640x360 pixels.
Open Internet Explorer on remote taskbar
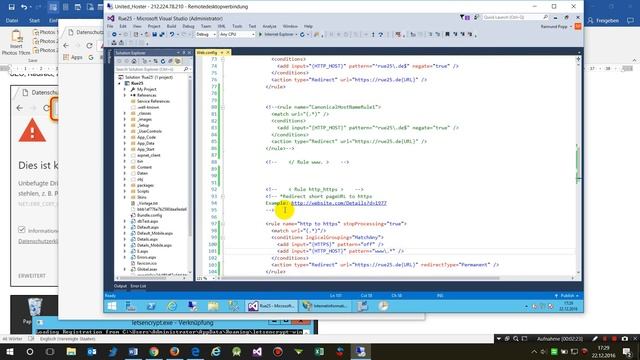pos(172,306)
